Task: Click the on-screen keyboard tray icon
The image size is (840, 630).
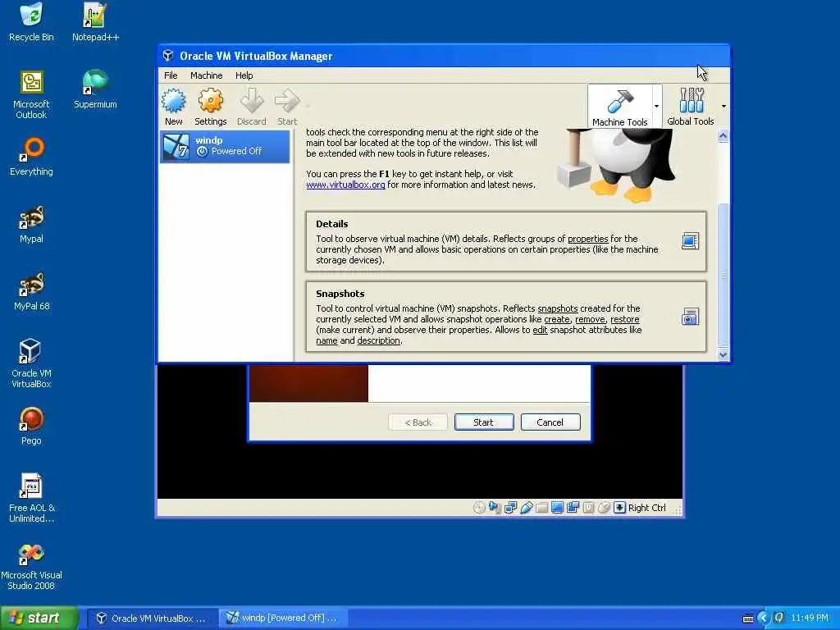Action: point(748,619)
